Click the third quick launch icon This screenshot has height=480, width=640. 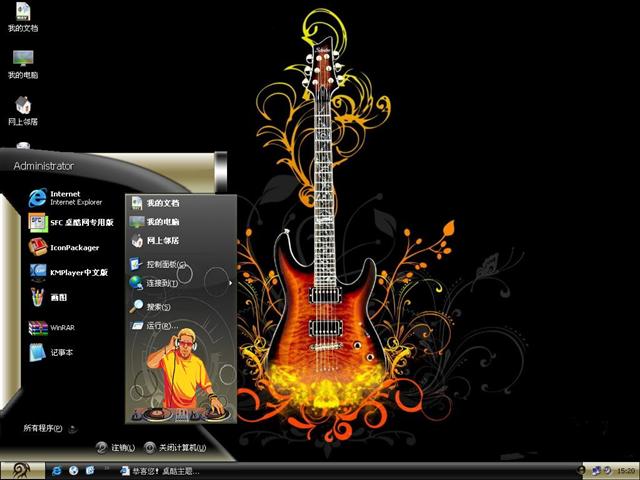90,471
